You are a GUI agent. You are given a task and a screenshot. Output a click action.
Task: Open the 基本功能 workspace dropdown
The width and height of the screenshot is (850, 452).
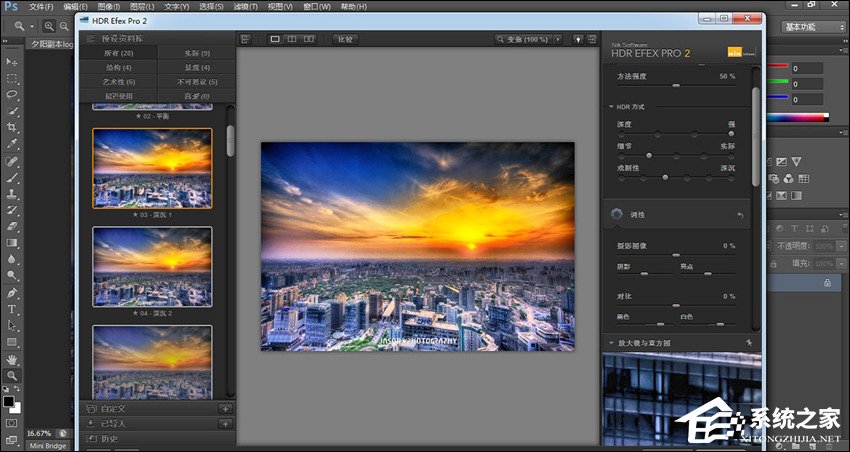coord(812,27)
